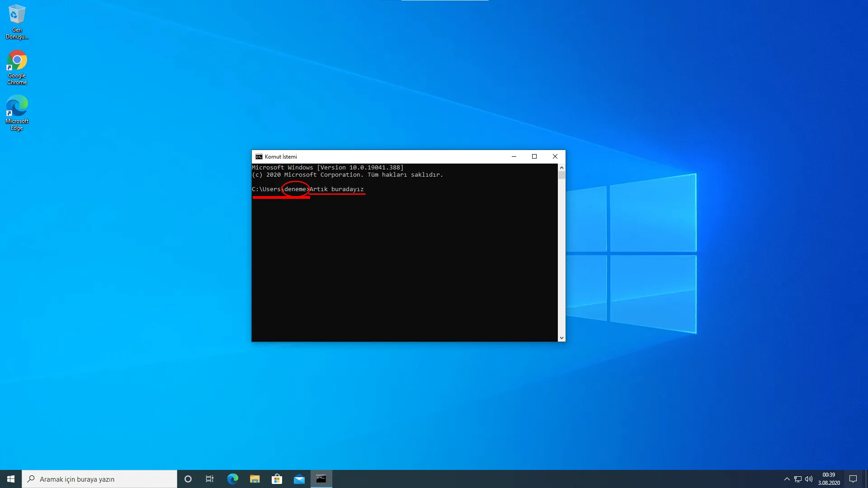The height and width of the screenshot is (488, 868).
Task: Open the Action Center notification panel
Action: (853, 479)
